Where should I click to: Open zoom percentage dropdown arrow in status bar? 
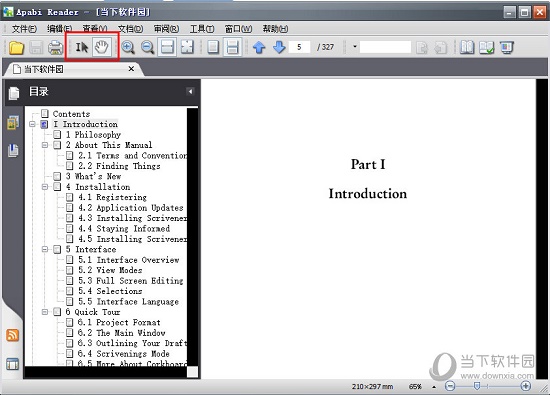point(434,387)
